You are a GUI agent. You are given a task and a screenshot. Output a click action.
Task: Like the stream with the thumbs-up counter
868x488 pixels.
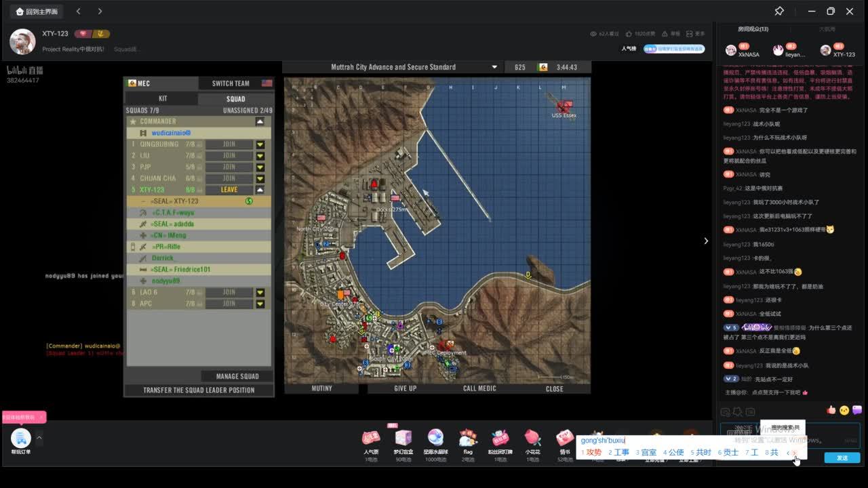642,33
